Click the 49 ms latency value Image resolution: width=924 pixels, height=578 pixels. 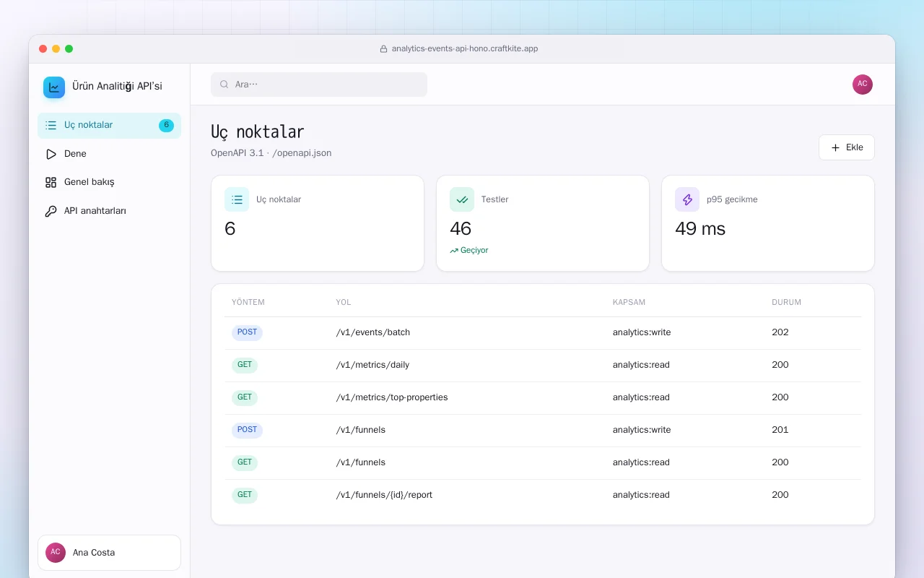coord(700,229)
